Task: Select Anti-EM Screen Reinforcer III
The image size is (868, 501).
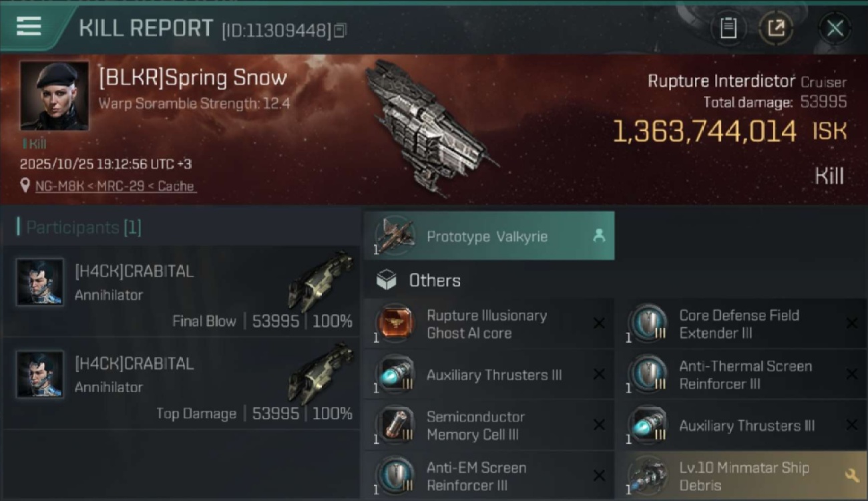Action: pos(489,476)
